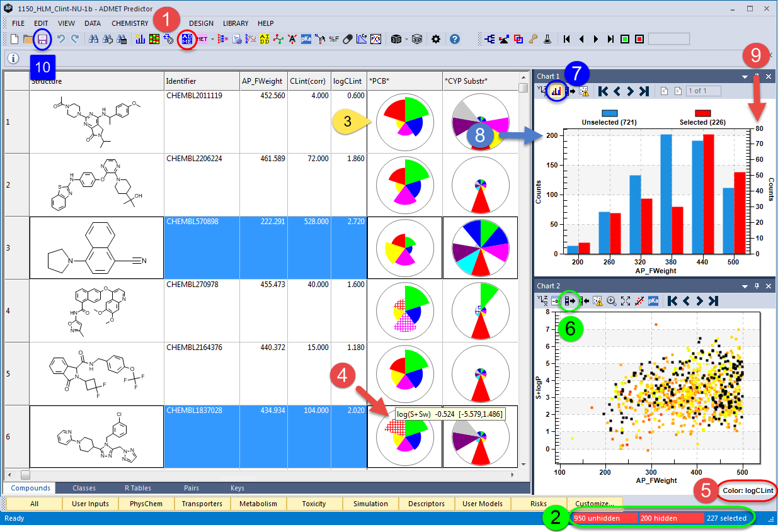Click the zoom magnifier in Chart 2

pos(611,300)
